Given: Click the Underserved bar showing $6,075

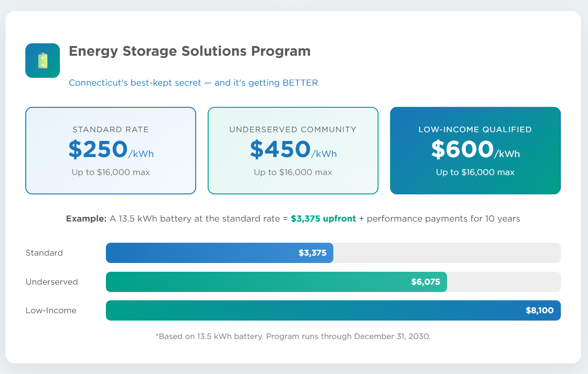Looking at the screenshot, I should click(276, 282).
